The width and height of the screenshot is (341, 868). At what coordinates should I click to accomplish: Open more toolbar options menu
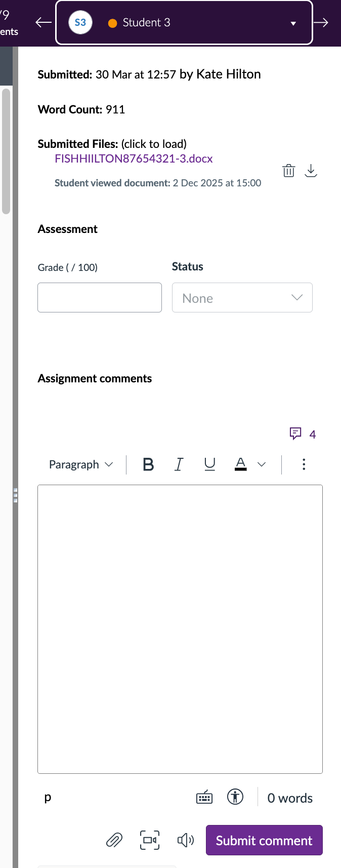point(304,464)
